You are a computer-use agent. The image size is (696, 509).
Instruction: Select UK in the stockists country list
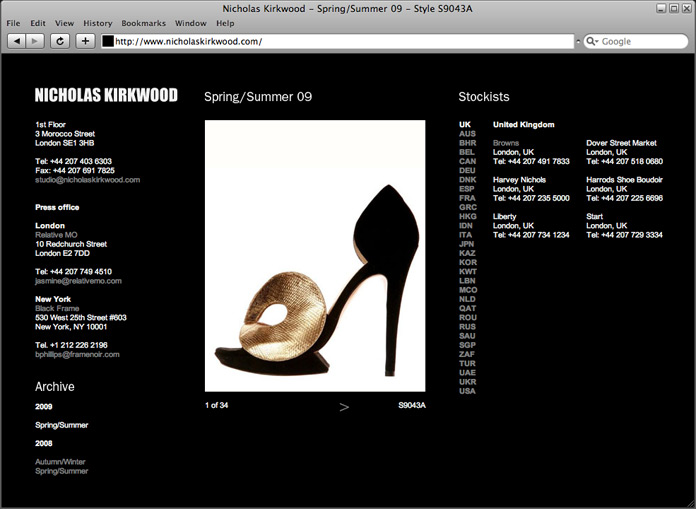pos(465,125)
